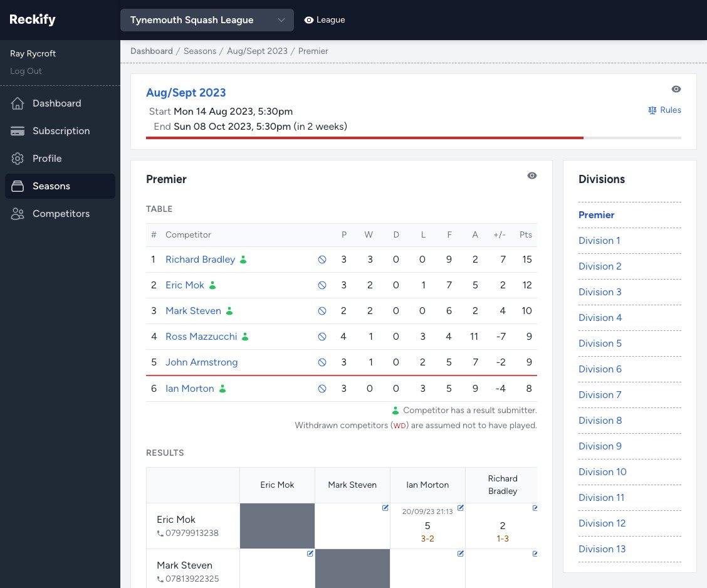Click submitter icon beside Eric Mok in table
The height and width of the screenshot is (588, 707).
click(x=212, y=285)
